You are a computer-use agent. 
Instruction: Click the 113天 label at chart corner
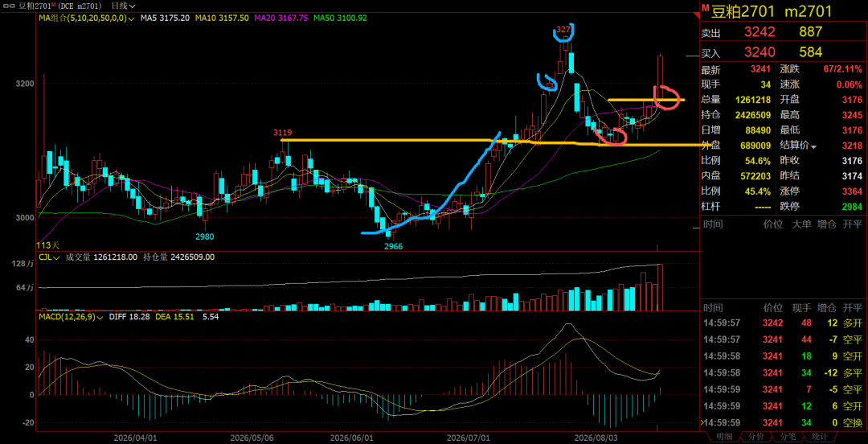click(47, 245)
